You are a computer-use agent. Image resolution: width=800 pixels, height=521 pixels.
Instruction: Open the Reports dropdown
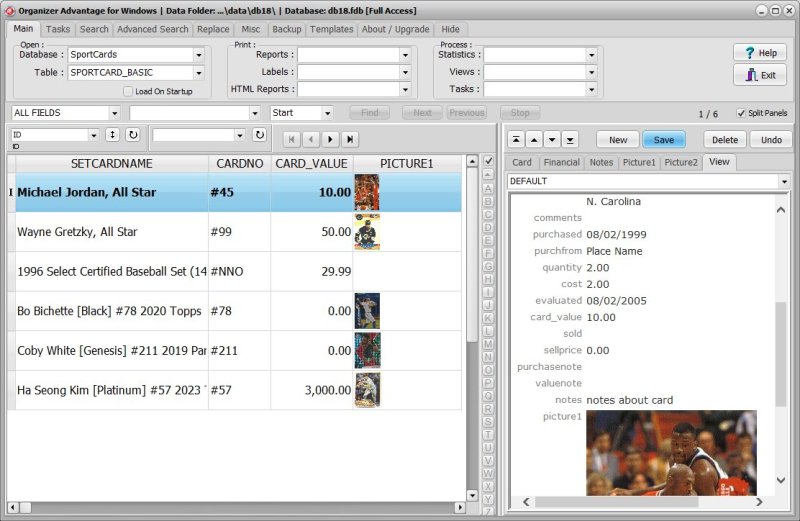click(405, 55)
